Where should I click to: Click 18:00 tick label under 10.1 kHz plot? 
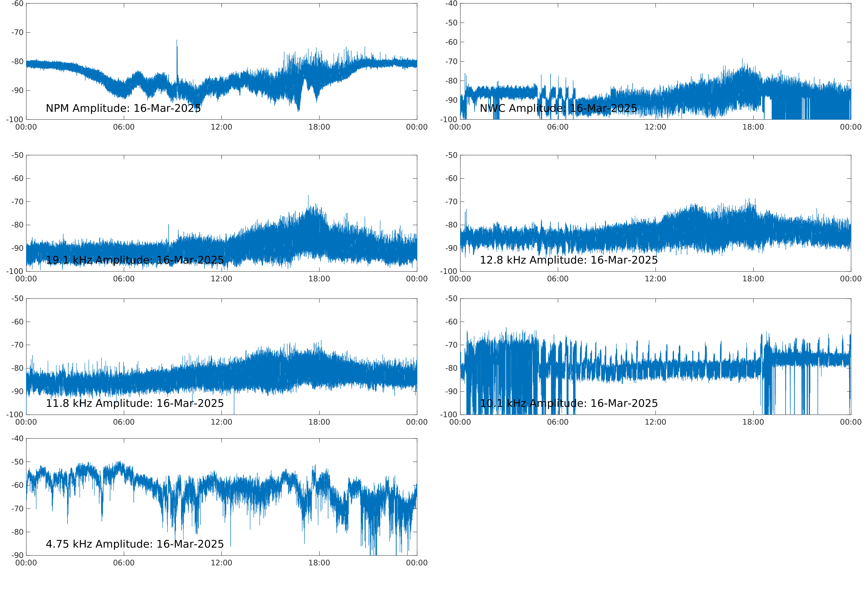753,422
